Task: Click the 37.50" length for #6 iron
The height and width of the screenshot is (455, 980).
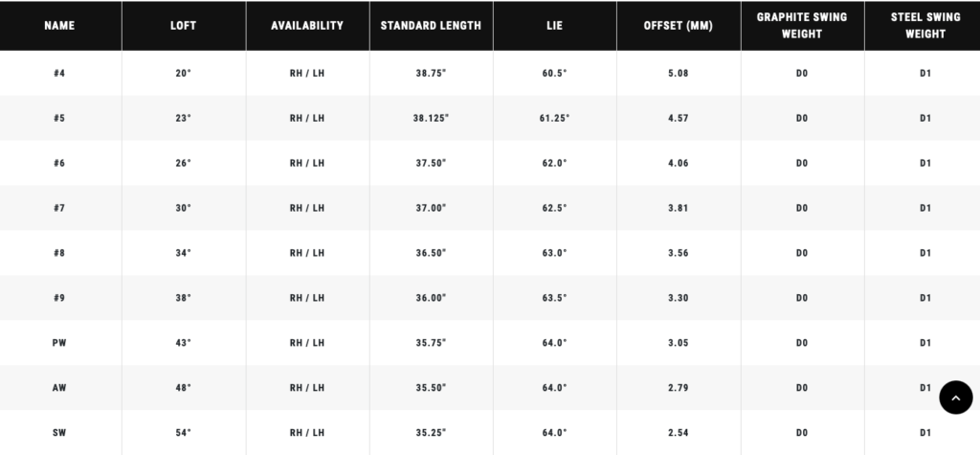Action: click(x=431, y=164)
